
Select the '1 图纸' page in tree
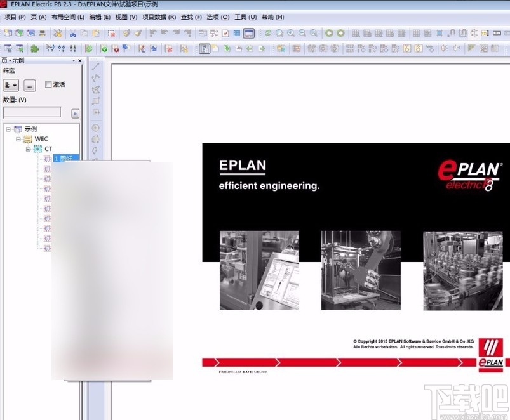[x=66, y=158]
